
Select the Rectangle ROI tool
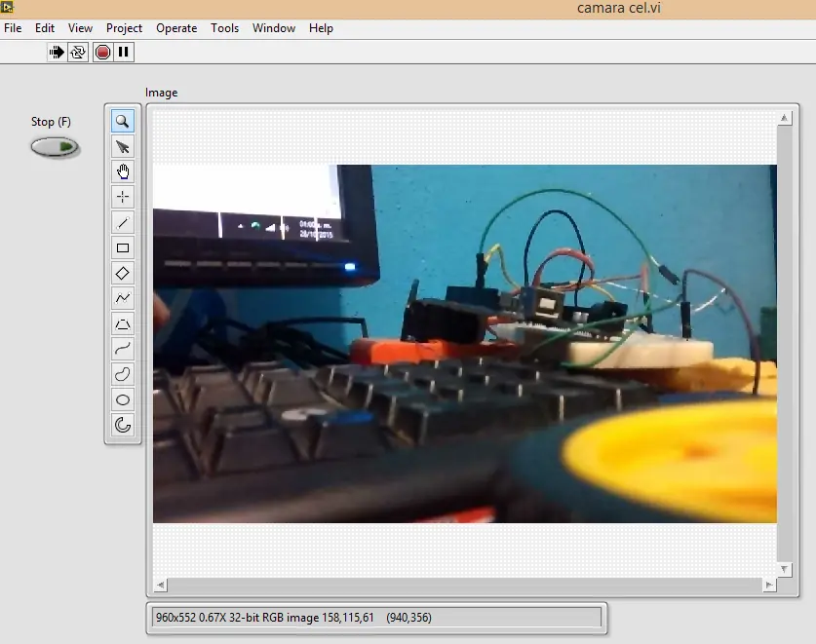(x=123, y=247)
